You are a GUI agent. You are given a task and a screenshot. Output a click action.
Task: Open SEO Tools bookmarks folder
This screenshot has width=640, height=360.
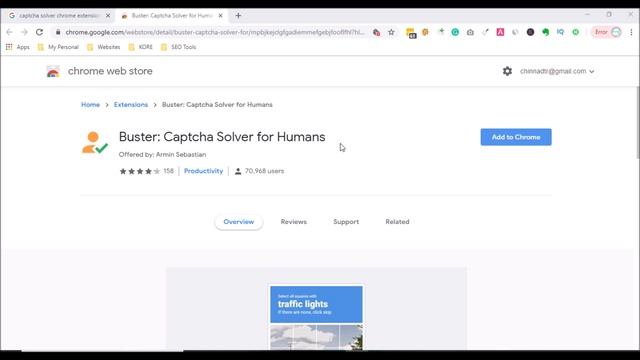point(178,47)
